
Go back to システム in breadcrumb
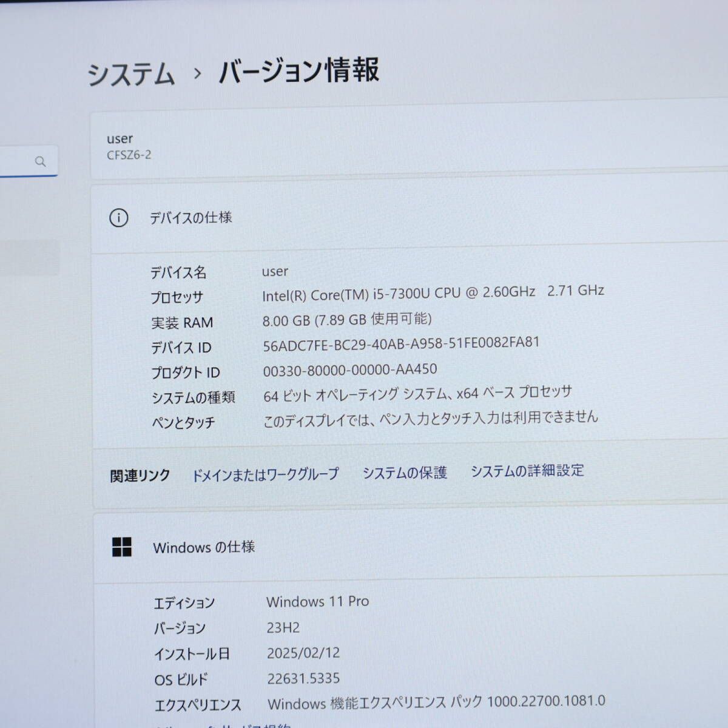click(x=131, y=75)
